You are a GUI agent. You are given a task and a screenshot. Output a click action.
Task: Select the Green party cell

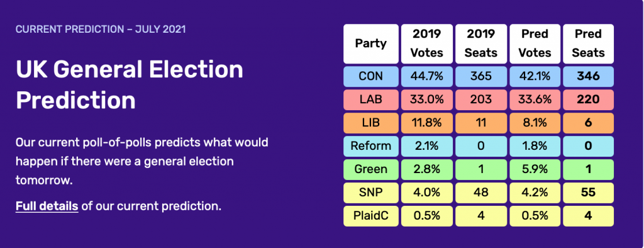(x=371, y=169)
